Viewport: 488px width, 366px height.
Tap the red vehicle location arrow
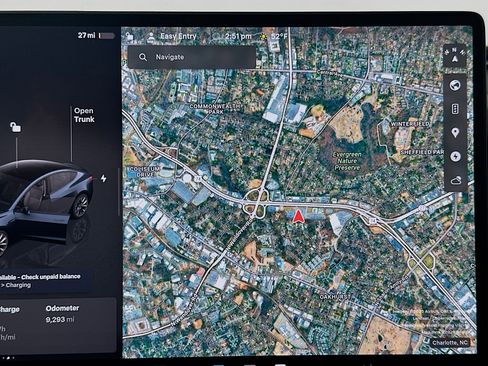click(x=298, y=215)
